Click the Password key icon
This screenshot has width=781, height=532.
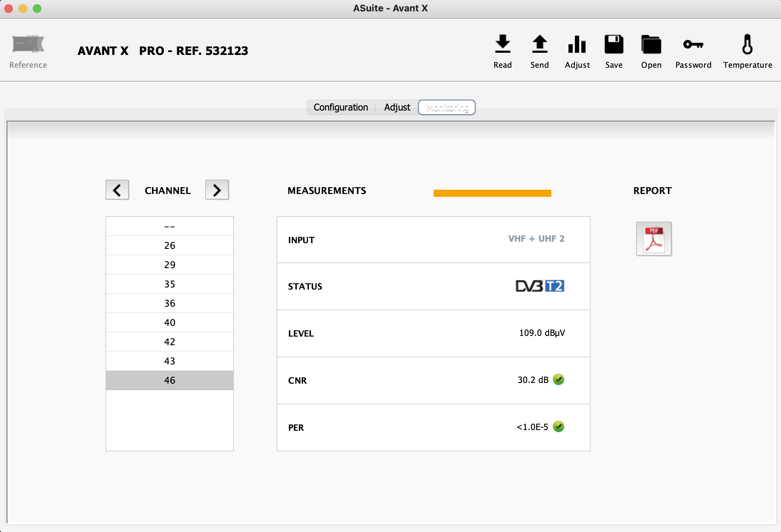click(693, 45)
